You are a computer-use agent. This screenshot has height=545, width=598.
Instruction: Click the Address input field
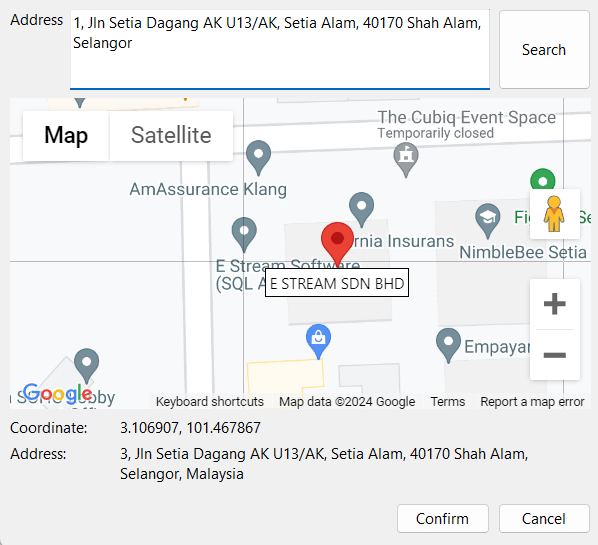pos(280,50)
